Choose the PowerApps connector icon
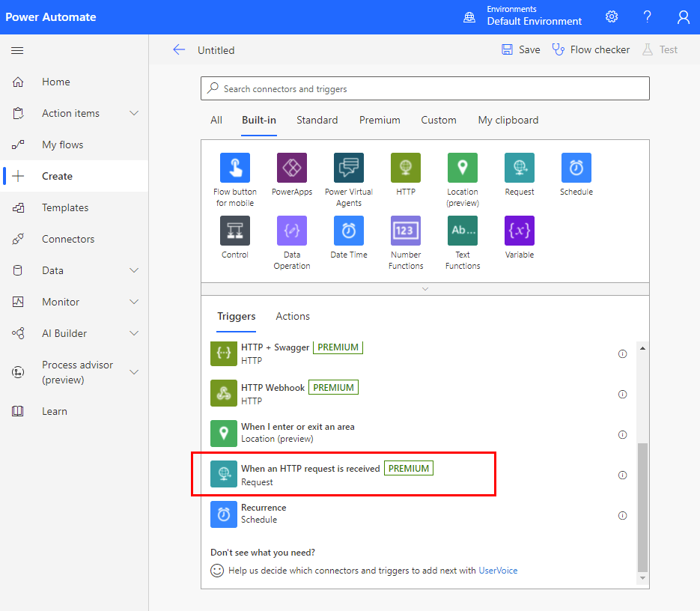 [x=292, y=168]
